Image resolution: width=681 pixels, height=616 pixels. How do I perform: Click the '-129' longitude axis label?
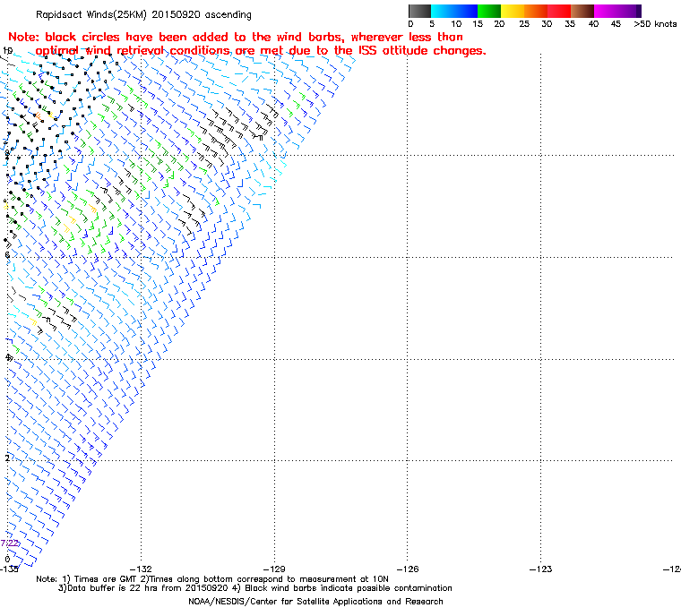pyautogui.click(x=274, y=569)
